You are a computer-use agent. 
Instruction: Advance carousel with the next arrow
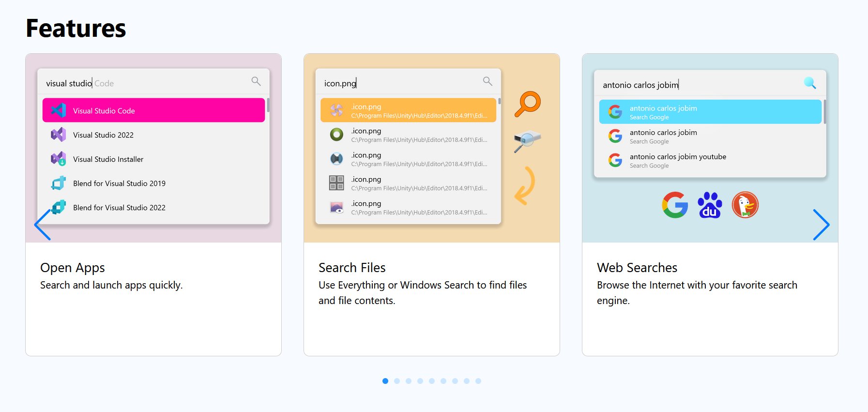point(821,225)
